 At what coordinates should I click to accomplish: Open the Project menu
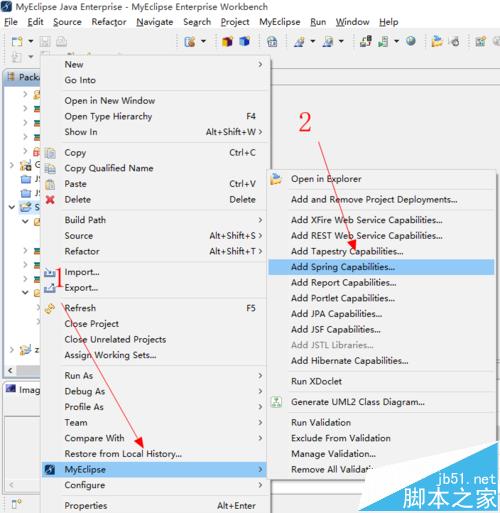coord(235,22)
